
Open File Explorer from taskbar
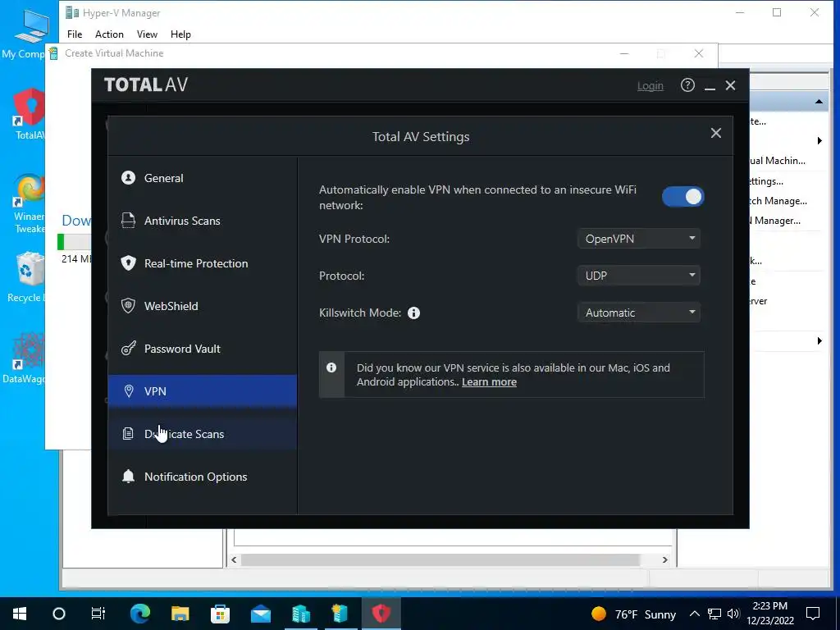tap(180, 614)
